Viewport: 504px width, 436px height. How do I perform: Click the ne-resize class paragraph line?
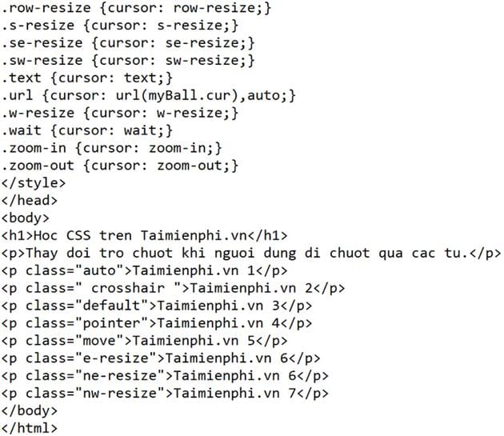[166, 375]
